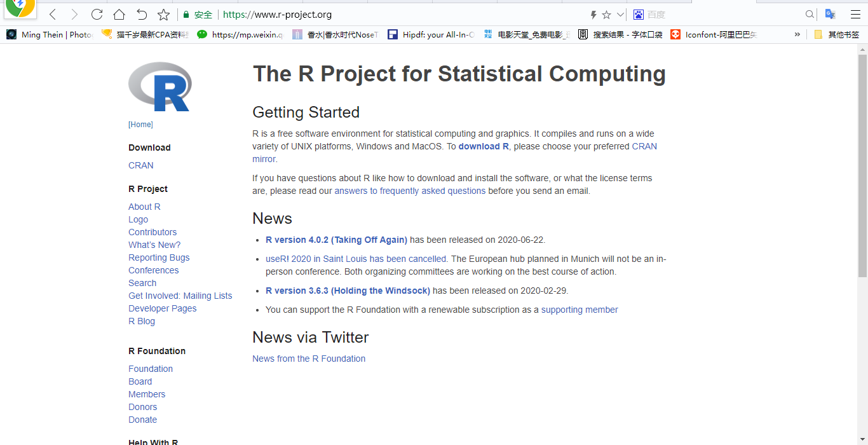Open the 电影天堂 bookmark
Image resolution: width=868 pixels, height=445 pixels.
click(526, 34)
